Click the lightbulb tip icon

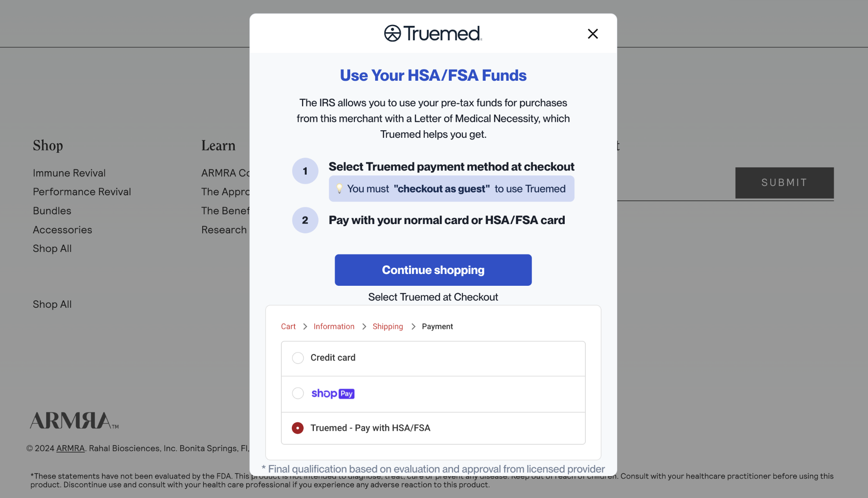click(339, 189)
